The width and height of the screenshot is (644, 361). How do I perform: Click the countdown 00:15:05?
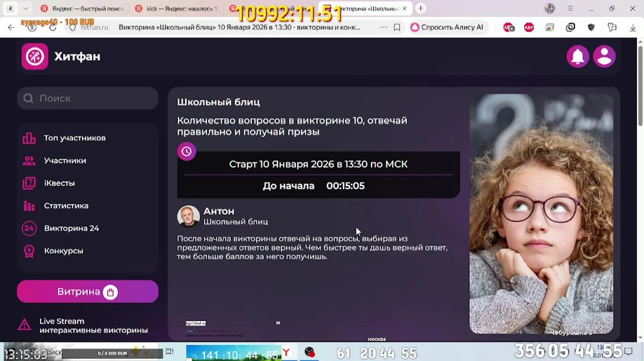(x=346, y=186)
